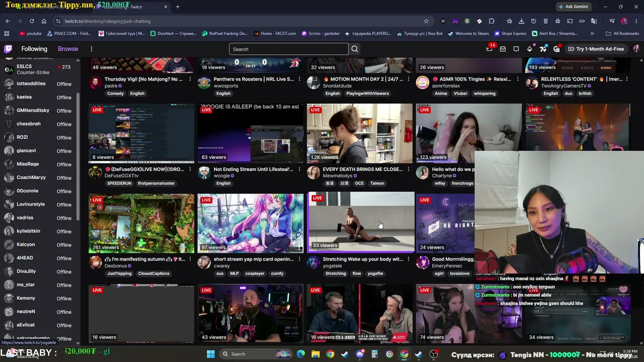The width and height of the screenshot is (644, 362).
Task: Open Chrome three-dot menu
Action: tap(636, 21)
